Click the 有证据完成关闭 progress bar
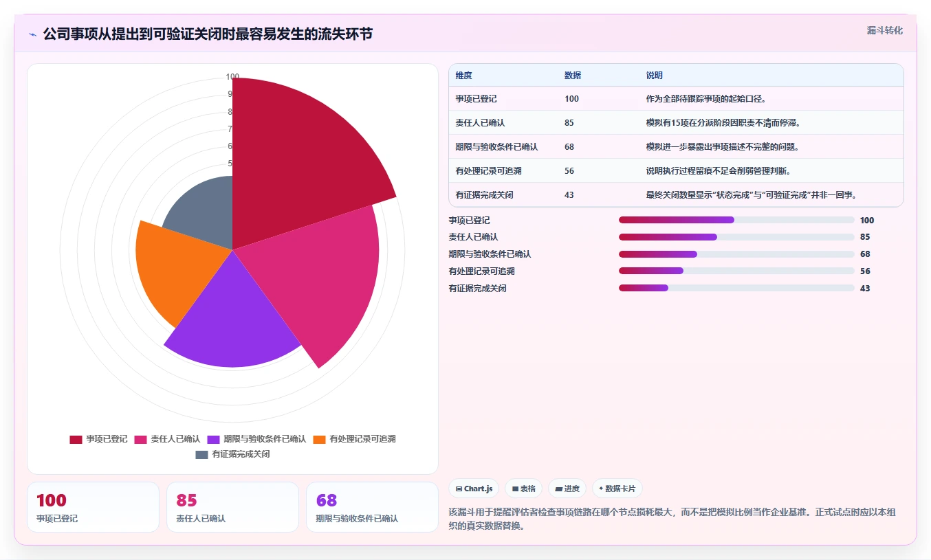Image resolution: width=931 pixels, height=560 pixels. (x=736, y=289)
